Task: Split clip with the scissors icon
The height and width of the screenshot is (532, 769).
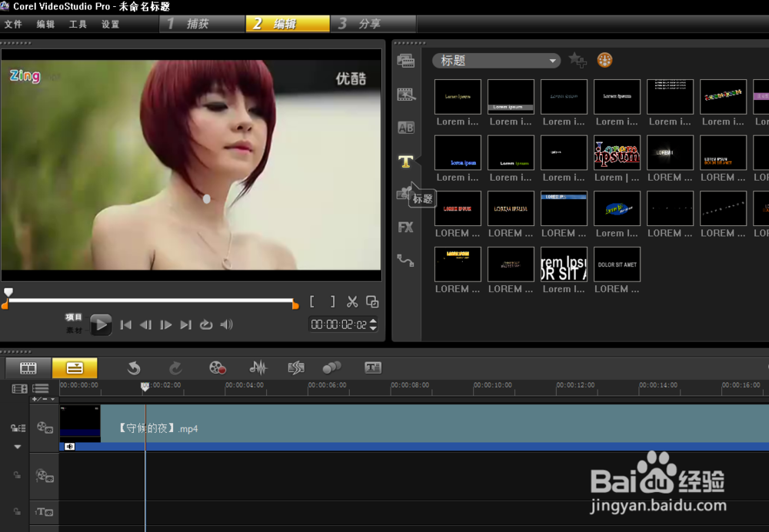Action: [352, 301]
